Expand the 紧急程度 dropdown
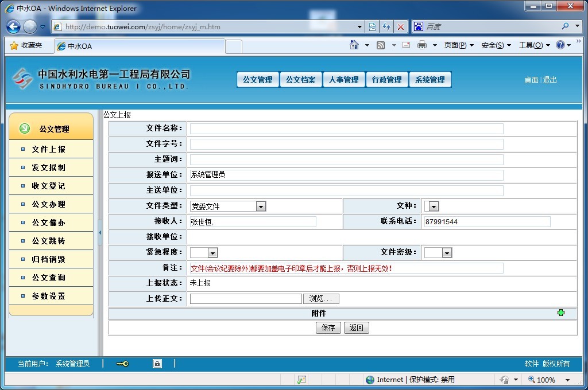Screen dimensions: 588x390 pyautogui.click(x=212, y=252)
